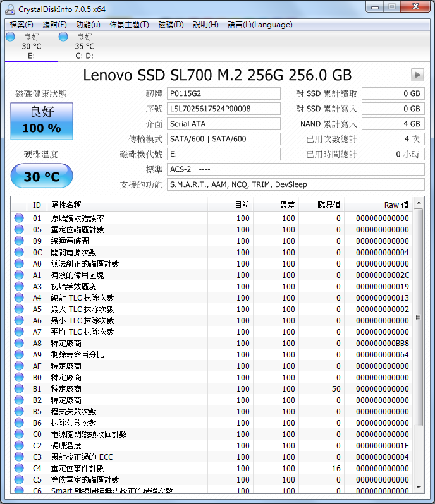Click the status orb for row C2 硬碟溫度

point(19,445)
